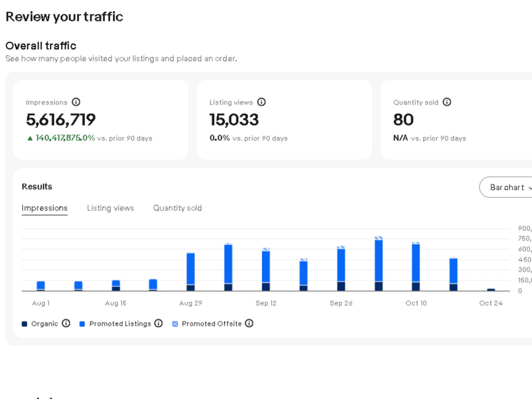This screenshot has height=399, width=532.
Task: Click the 15,033 listing views value
Action: (234, 120)
